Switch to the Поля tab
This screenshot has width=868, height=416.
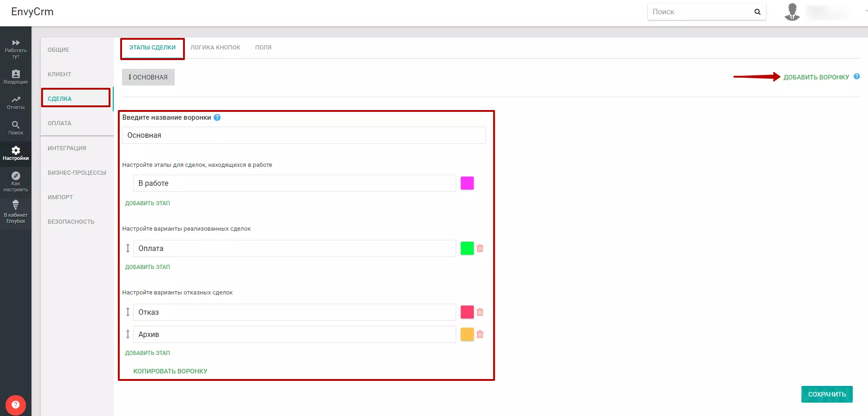[x=263, y=48]
